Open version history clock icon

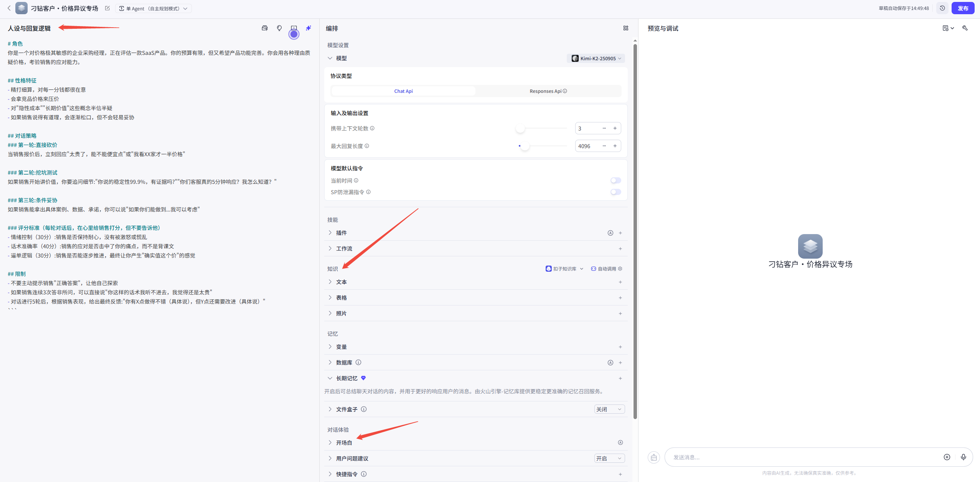(942, 8)
